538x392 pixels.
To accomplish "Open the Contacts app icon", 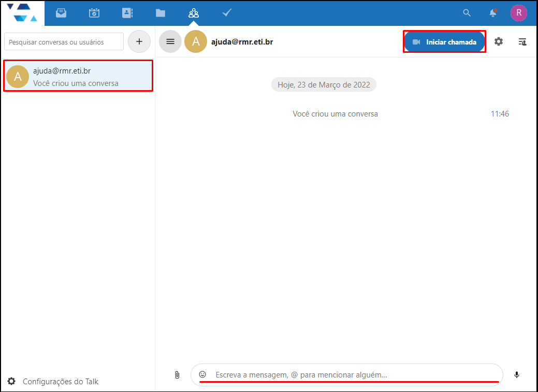I will [127, 13].
